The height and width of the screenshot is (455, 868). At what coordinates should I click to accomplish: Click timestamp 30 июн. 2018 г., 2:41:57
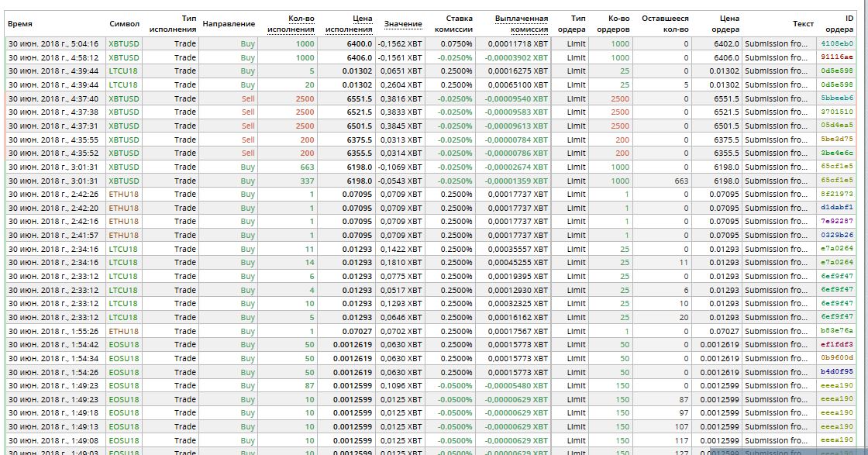pyautogui.click(x=53, y=235)
